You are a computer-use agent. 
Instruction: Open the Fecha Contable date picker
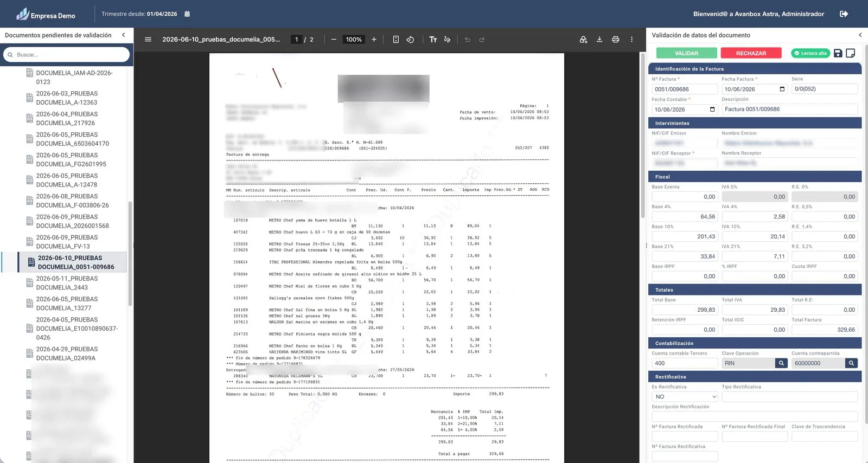[712, 110]
